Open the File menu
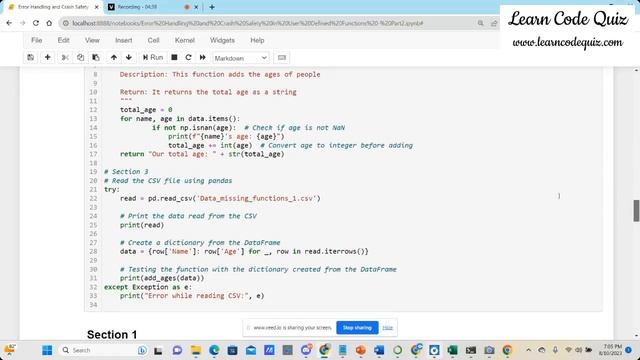This screenshot has width=640, height=360. [37, 40]
